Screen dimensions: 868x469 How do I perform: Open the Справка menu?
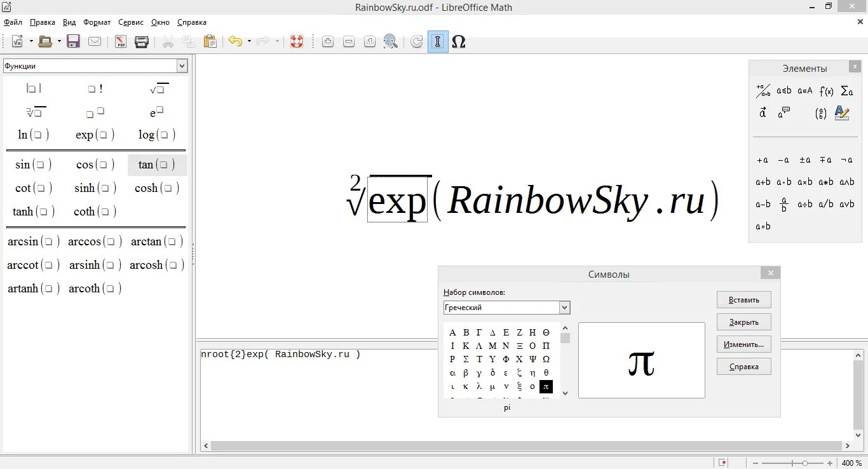click(x=192, y=22)
